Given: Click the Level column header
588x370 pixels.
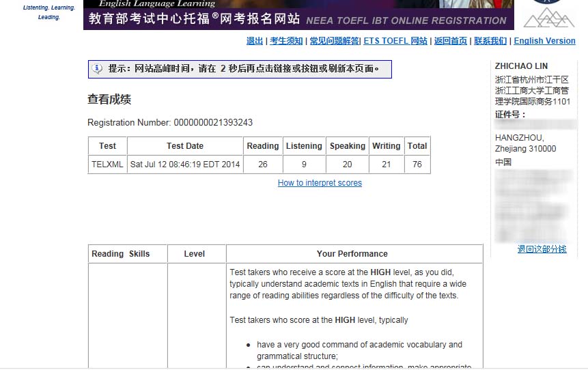Looking at the screenshot, I should 197,254.
